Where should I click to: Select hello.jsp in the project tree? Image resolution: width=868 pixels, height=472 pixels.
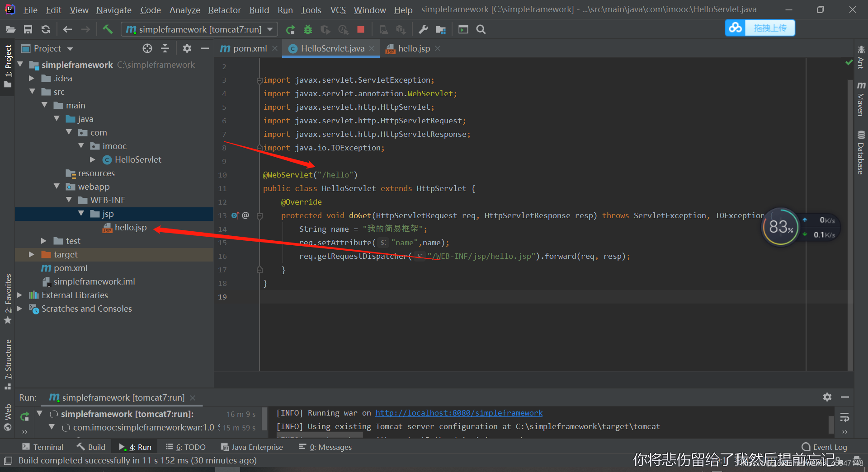pos(130,227)
